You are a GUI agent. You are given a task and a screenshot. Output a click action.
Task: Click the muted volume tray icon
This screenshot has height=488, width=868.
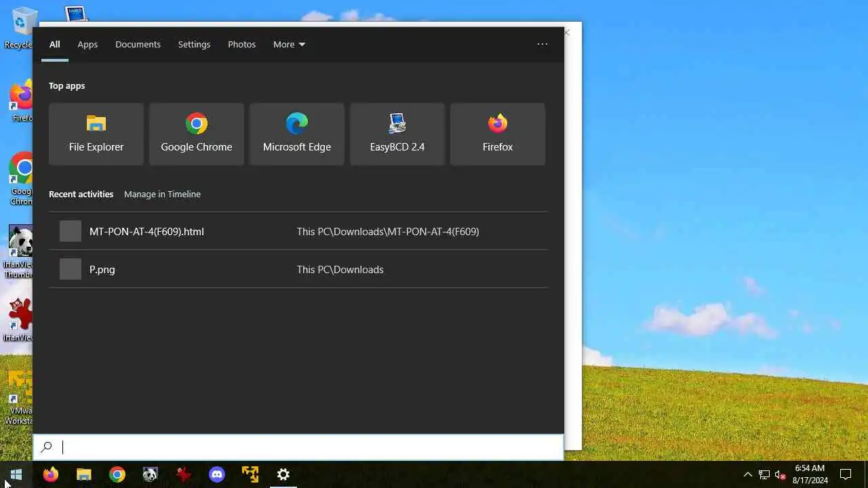[780, 474]
